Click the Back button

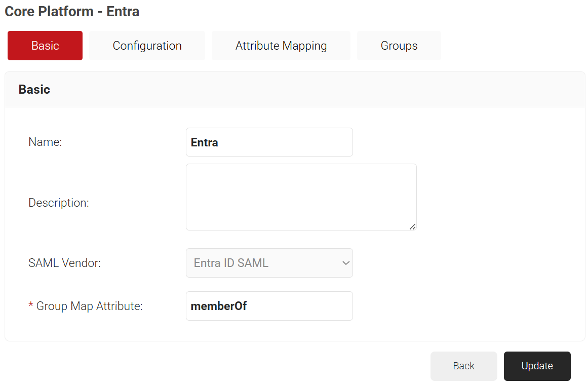click(x=464, y=366)
